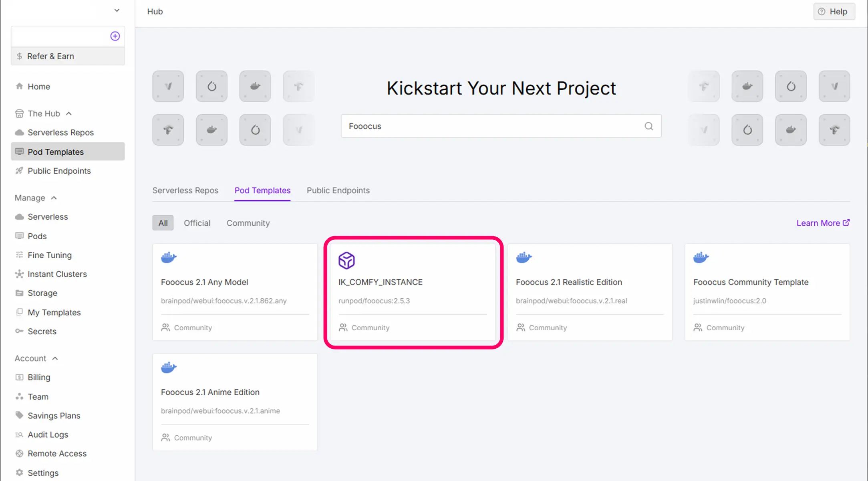Click the Team icon
The image size is (868, 481).
tap(19, 396)
